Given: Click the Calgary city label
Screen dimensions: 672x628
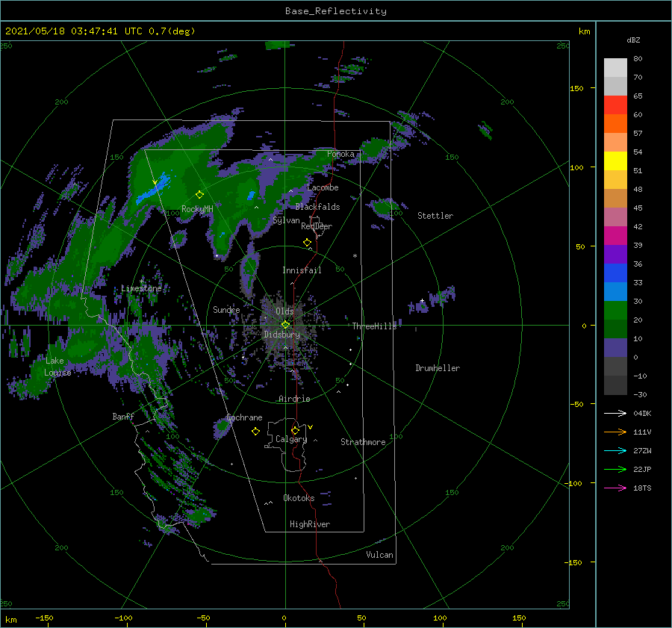Looking at the screenshot, I should point(291,439).
